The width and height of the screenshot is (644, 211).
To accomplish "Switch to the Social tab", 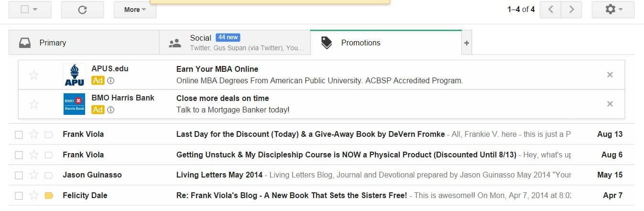I will tap(235, 43).
